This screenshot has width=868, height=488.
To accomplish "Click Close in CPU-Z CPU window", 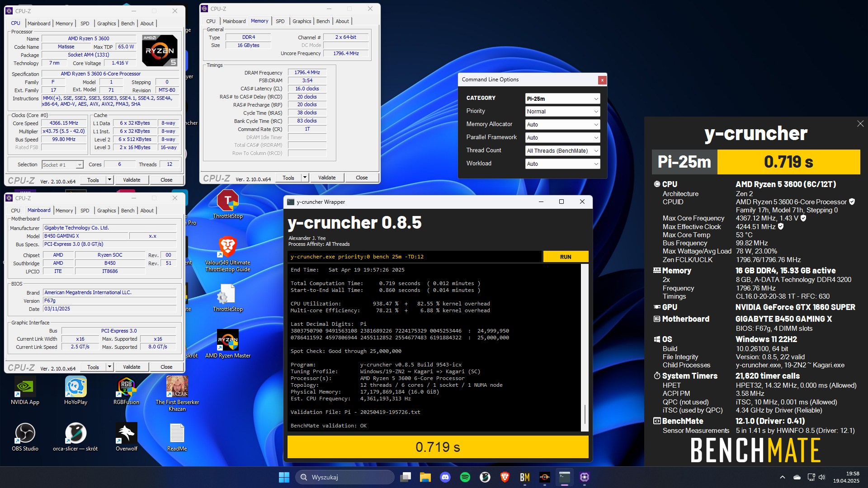I will click(166, 180).
